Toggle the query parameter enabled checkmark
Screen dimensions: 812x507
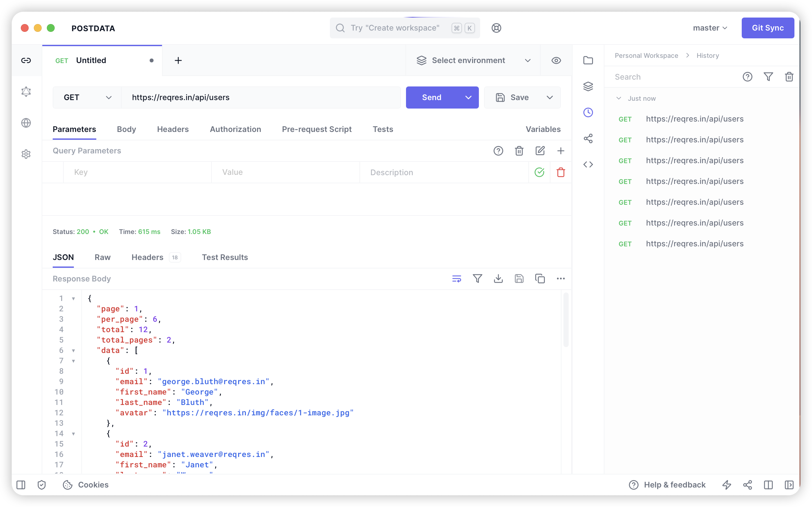(x=539, y=172)
